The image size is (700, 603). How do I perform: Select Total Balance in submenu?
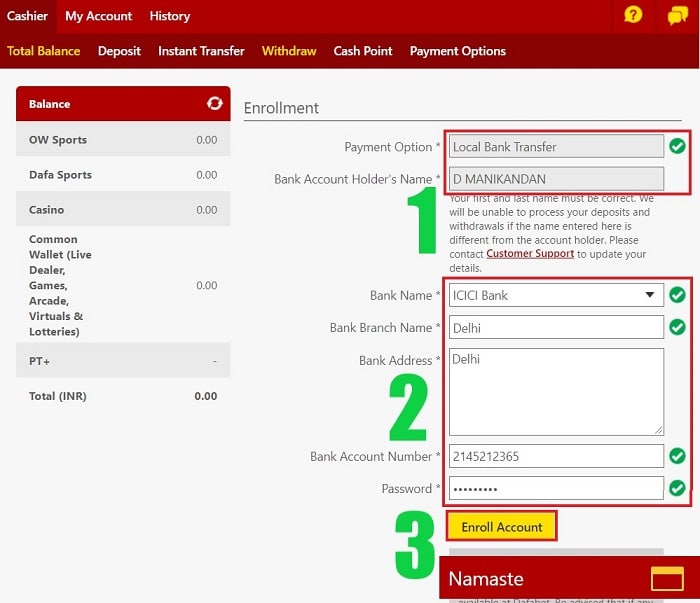(44, 51)
